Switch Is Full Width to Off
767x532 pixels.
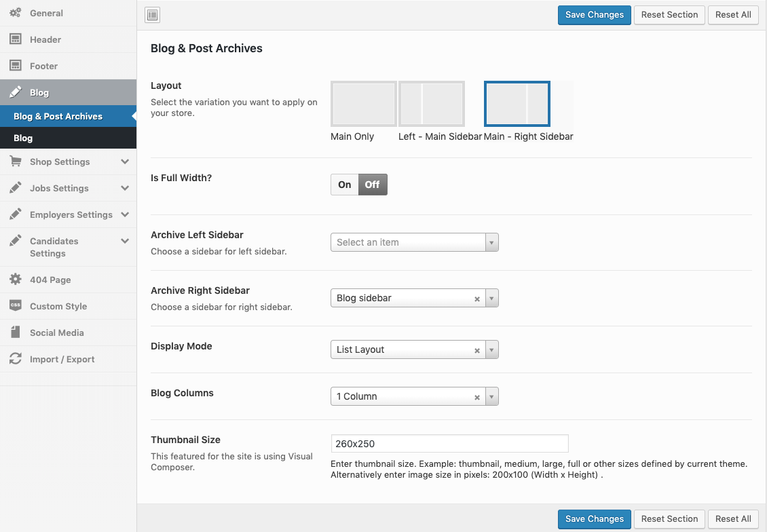pyautogui.click(x=373, y=185)
